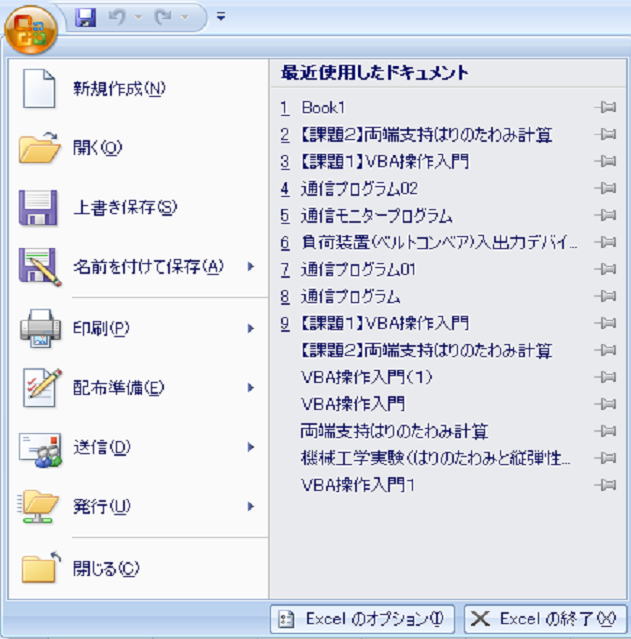Pin 通信プログラム01 to the recent list
The image size is (631, 639).
[x=605, y=269]
